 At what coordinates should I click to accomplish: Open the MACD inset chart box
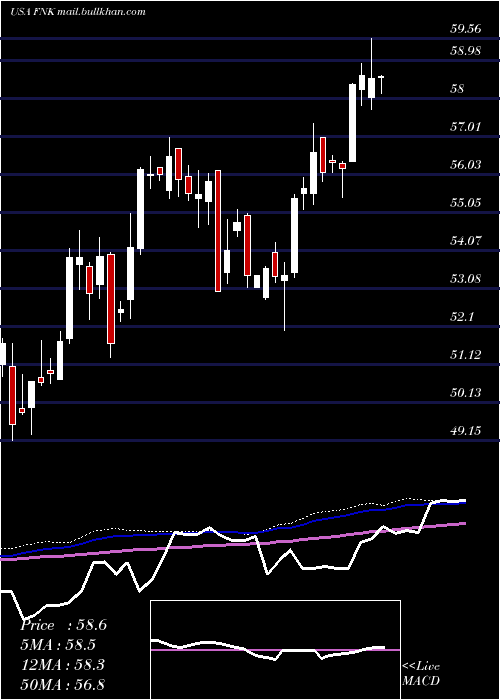275,650
